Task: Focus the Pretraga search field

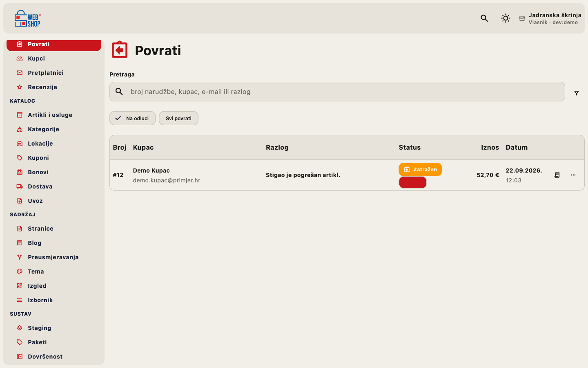Action: 337,92
